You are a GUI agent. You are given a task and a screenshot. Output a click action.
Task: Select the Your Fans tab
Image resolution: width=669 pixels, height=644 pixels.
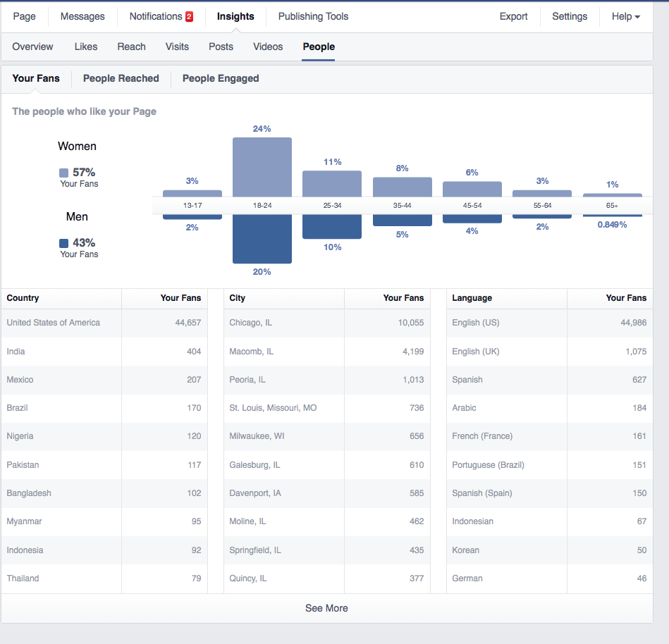(x=36, y=78)
